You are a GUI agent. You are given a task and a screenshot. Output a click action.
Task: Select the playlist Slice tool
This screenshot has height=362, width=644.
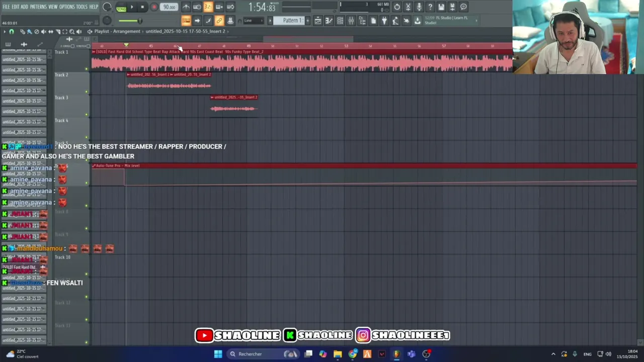point(57,32)
